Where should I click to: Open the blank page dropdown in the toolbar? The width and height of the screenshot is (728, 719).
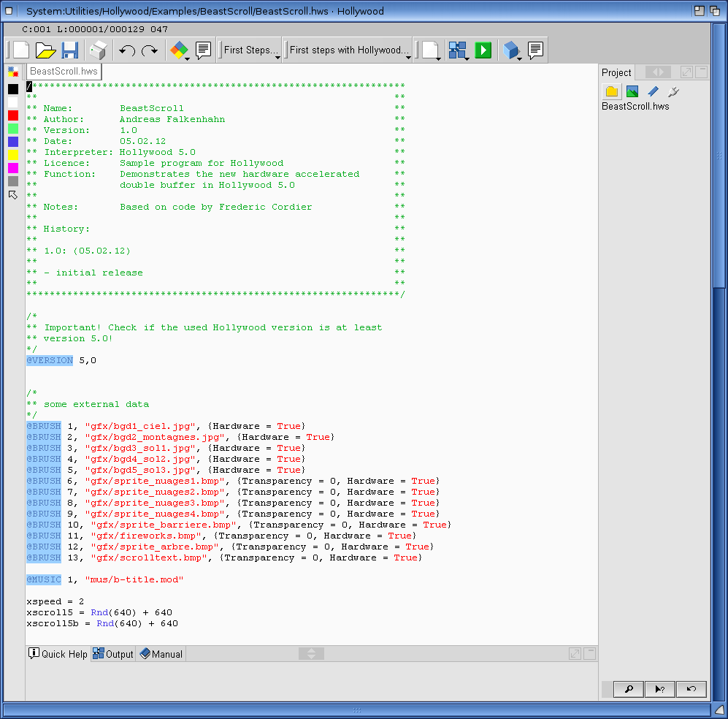click(432, 50)
